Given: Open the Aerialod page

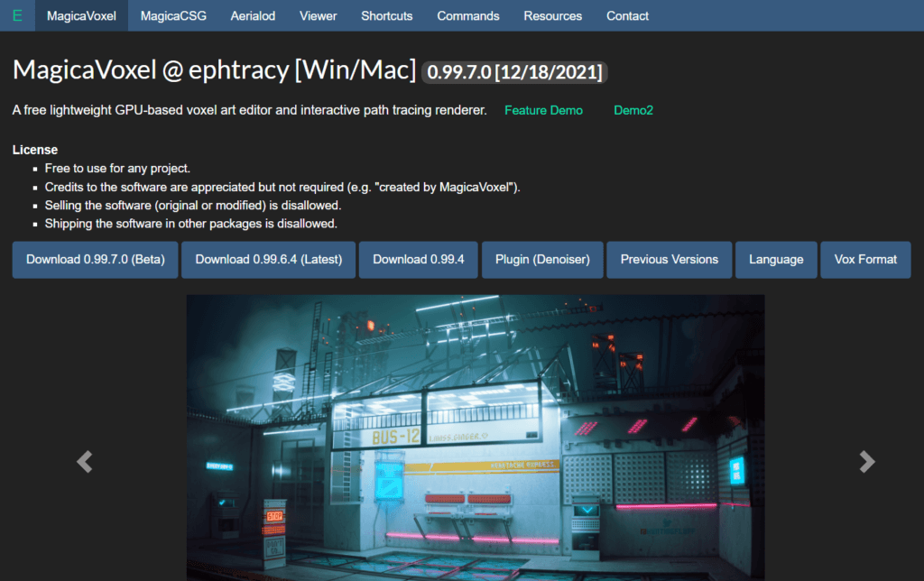Looking at the screenshot, I should click(253, 16).
